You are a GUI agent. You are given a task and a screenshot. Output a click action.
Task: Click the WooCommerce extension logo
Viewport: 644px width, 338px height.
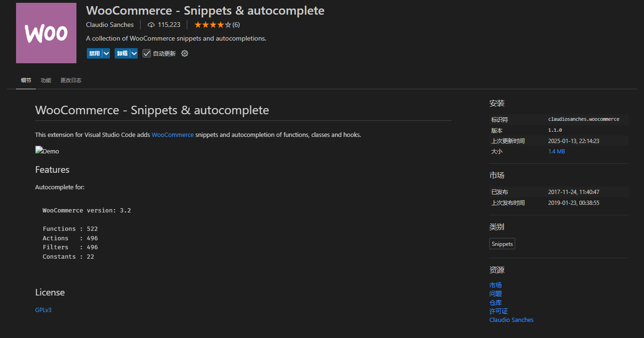click(46, 33)
